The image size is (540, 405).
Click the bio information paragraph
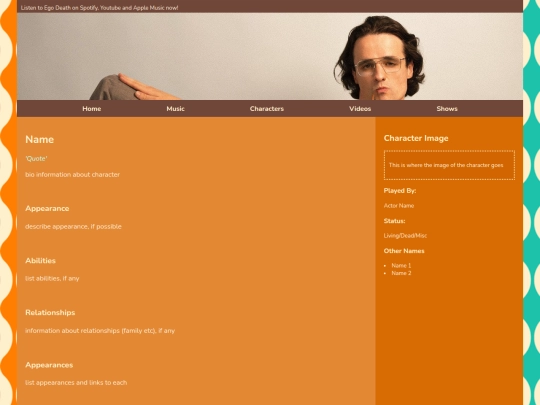[x=72, y=175]
